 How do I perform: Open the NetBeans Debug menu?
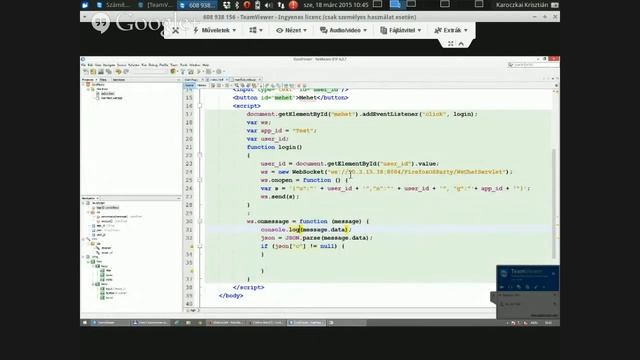(x=153, y=65)
